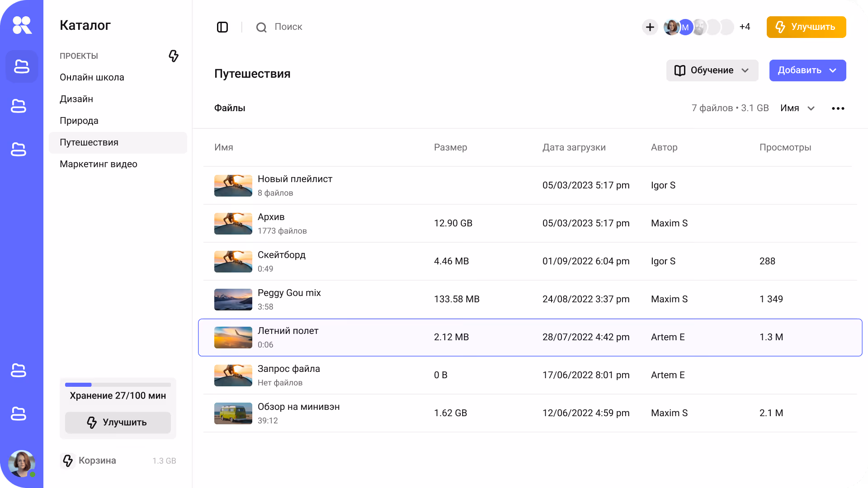The height and width of the screenshot is (488, 868).
Task: Click the Поиск search field
Action: (288, 27)
